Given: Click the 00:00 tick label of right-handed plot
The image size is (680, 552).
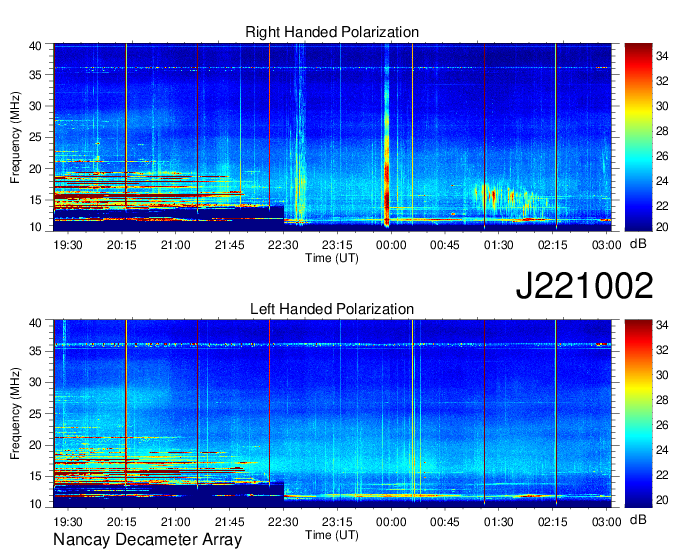Looking at the screenshot, I should pos(391,245).
